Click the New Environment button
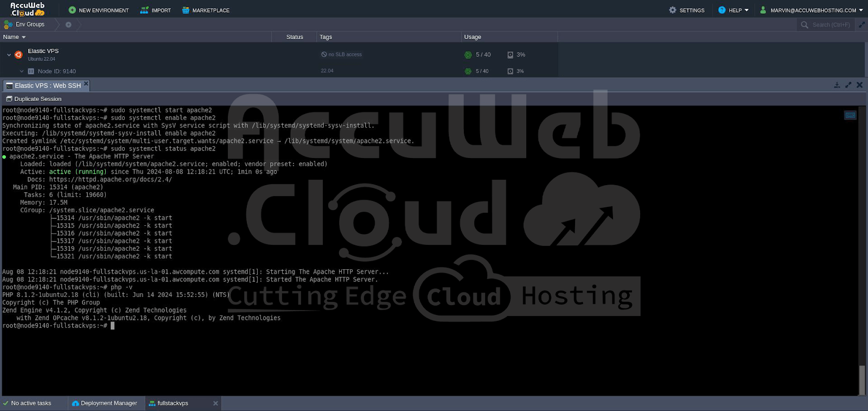This screenshot has width=868, height=411. pos(98,10)
